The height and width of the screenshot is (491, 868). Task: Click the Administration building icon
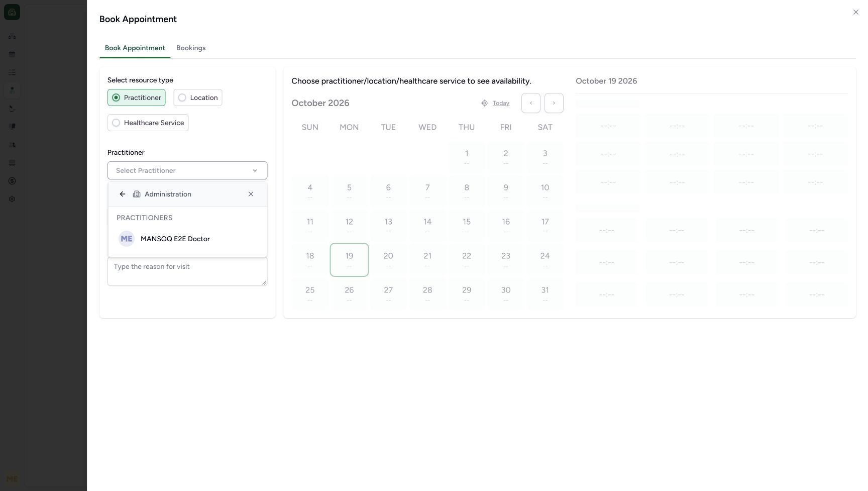click(x=137, y=194)
